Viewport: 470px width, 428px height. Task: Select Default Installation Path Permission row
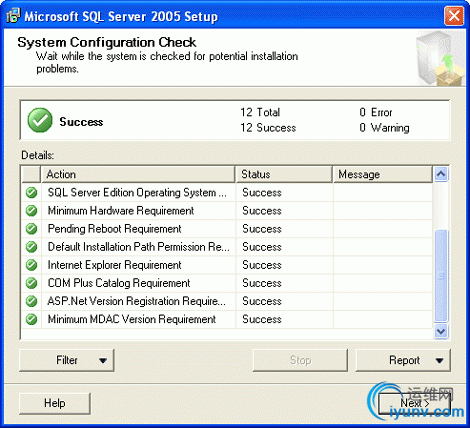[x=227, y=247]
